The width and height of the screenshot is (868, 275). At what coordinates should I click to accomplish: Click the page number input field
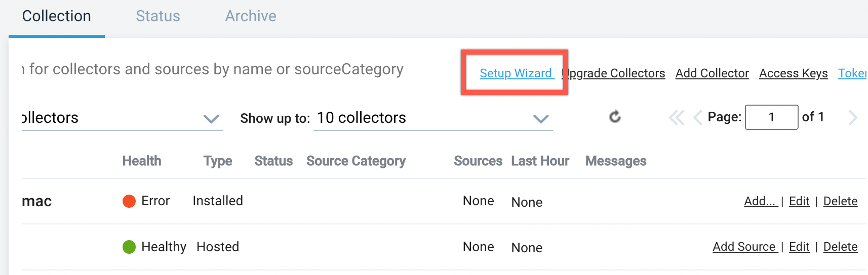tap(771, 117)
